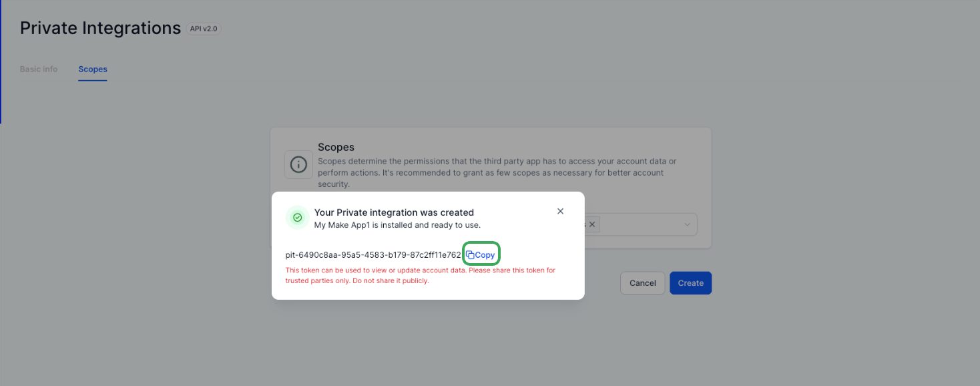Click the Scopes permissions description paragraph
Viewport: 980px width, 386px height.
(x=497, y=173)
